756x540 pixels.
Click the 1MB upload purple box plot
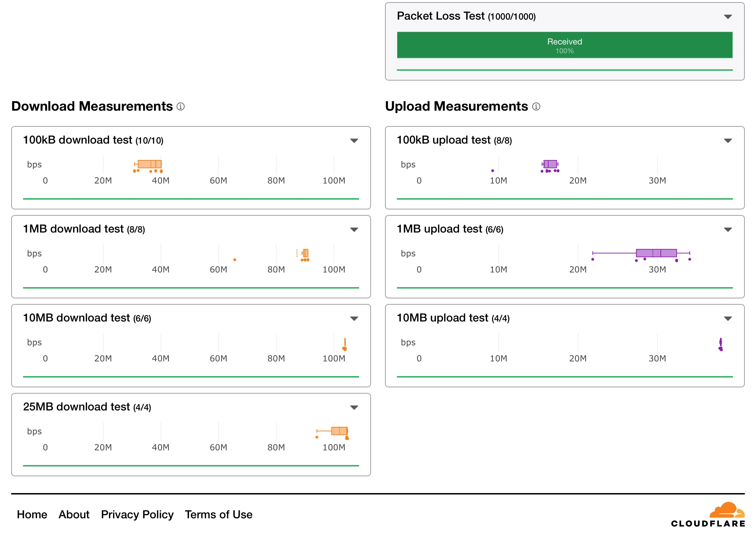[x=656, y=253]
